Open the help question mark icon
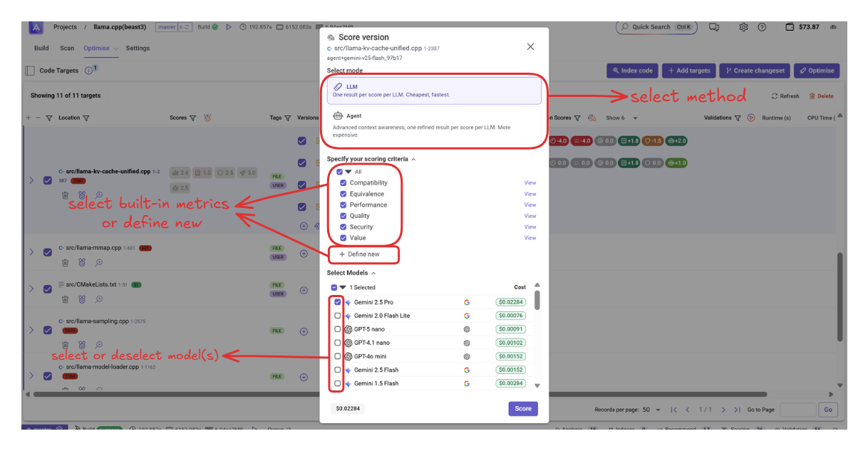868x451 pixels. click(x=762, y=27)
